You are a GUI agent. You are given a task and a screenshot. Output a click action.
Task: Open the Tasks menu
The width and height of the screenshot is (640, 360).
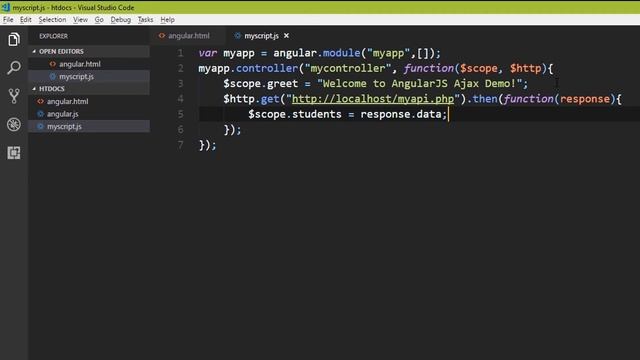click(145, 20)
